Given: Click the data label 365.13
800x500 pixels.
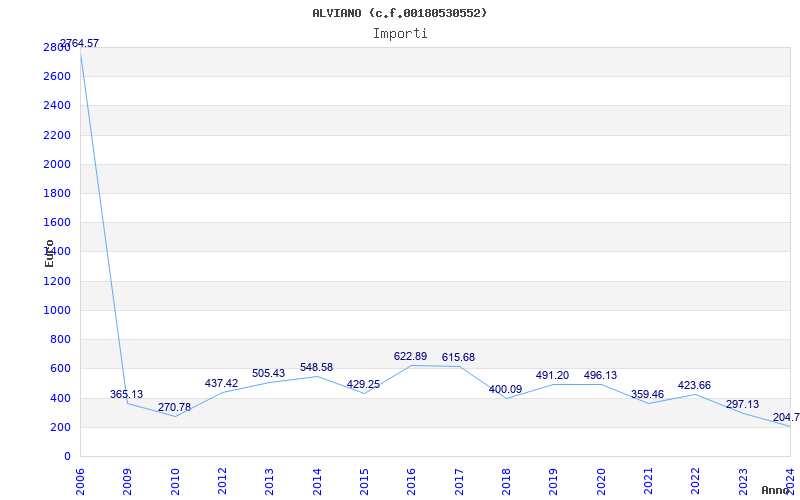Looking at the screenshot, I should point(127,394).
